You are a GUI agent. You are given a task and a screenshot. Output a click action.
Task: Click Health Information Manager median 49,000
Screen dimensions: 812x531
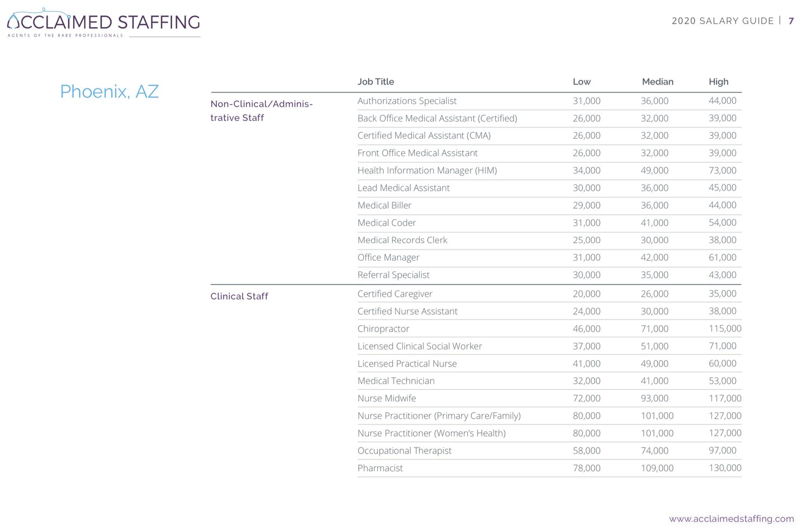(654, 171)
